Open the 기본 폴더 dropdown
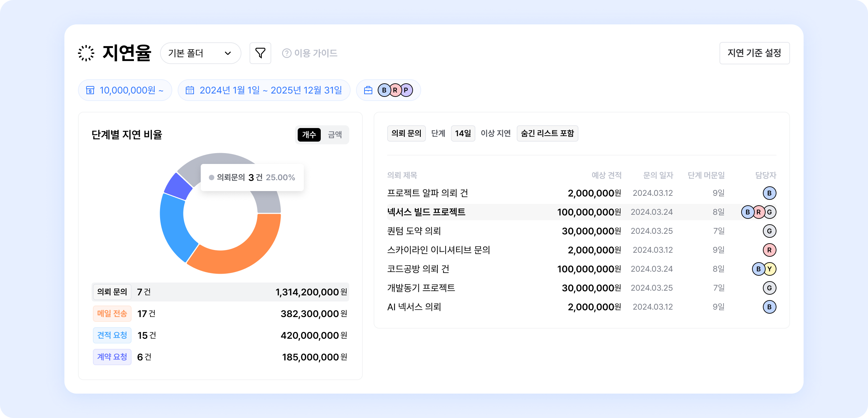The image size is (868, 418). 200,53
